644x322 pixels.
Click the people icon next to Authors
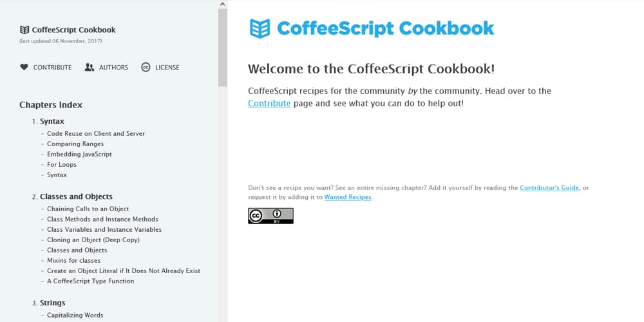(89, 67)
